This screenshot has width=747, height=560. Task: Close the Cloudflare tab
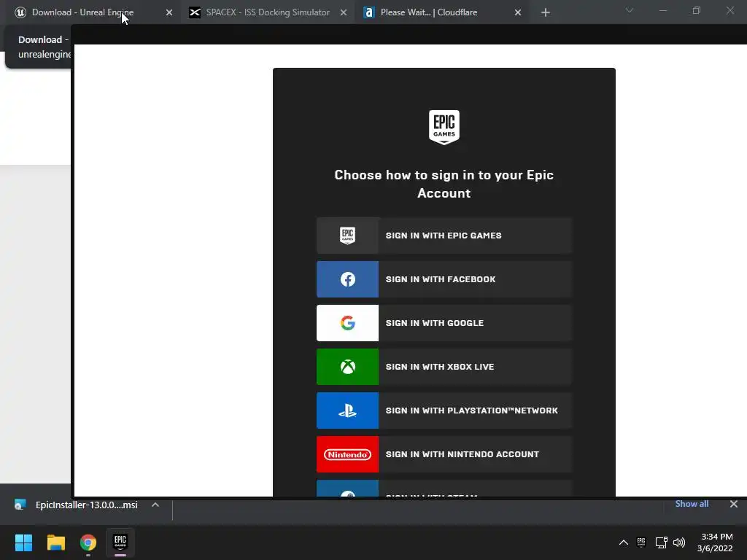click(518, 13)
